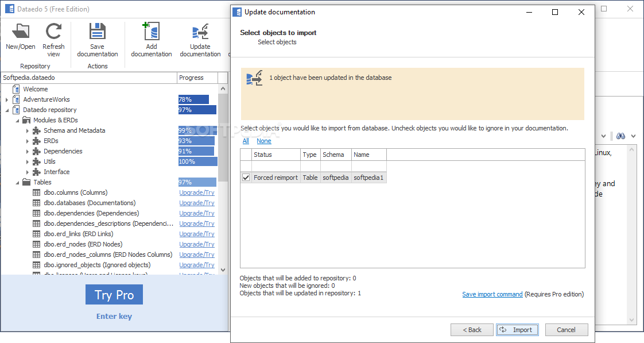Open dropdown arrow beside binoculars icon

point(633,136)
